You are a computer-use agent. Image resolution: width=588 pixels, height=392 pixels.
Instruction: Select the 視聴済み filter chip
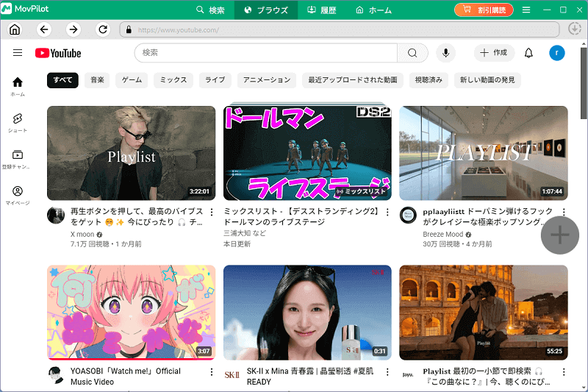429,80
